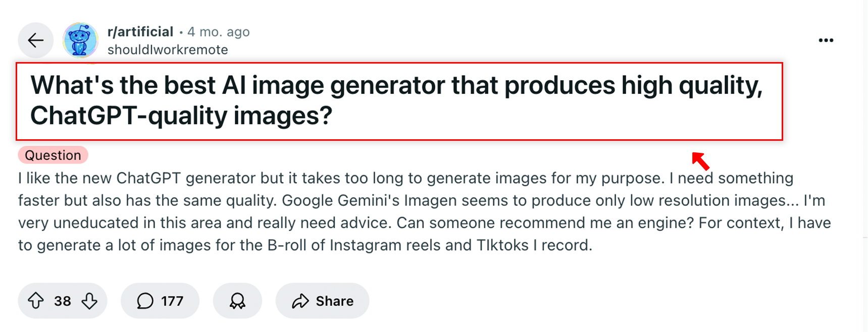Click the post title about AI image generators
The image size is (868, 332).
396,86
